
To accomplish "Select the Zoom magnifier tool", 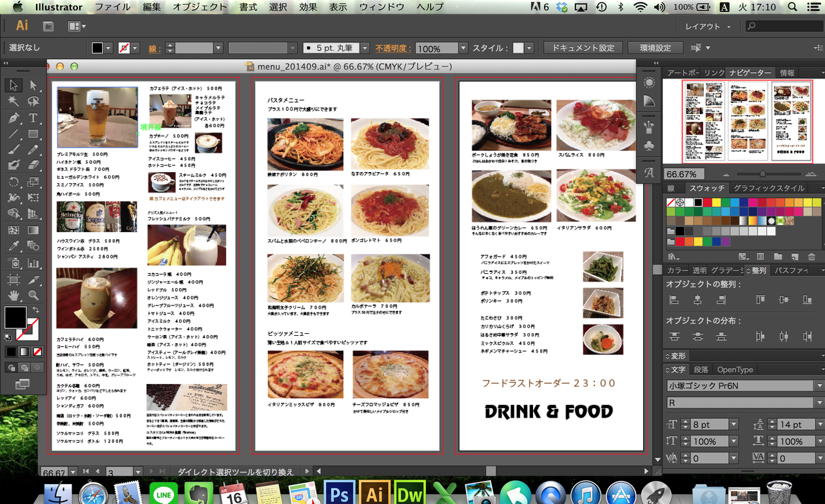I will click(x=34, y=295).
